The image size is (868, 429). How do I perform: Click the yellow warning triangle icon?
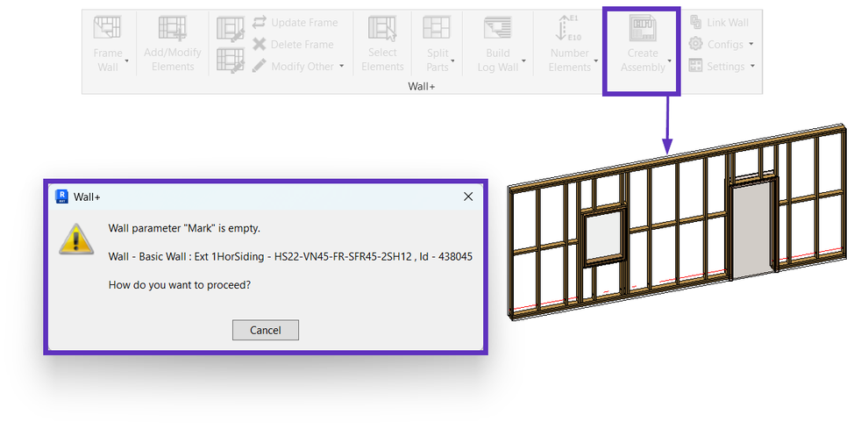[76, 239]
